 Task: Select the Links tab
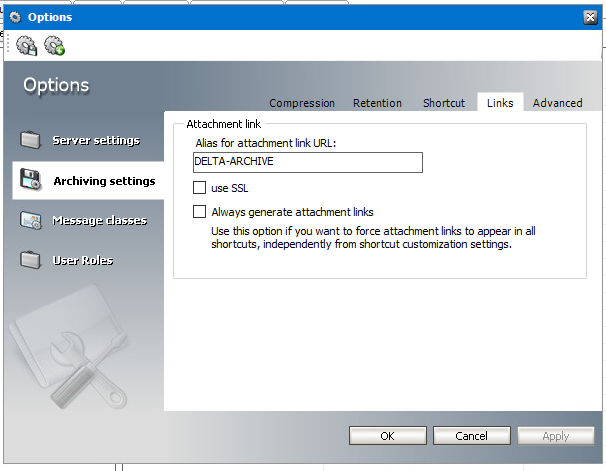click(500, 103)
